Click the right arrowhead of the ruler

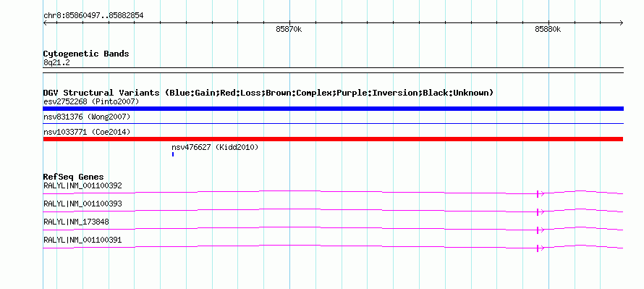click(622, 23)
